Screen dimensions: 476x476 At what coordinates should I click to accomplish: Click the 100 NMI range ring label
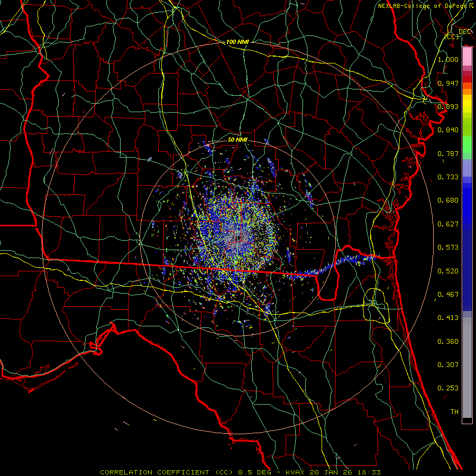(237, 42)
